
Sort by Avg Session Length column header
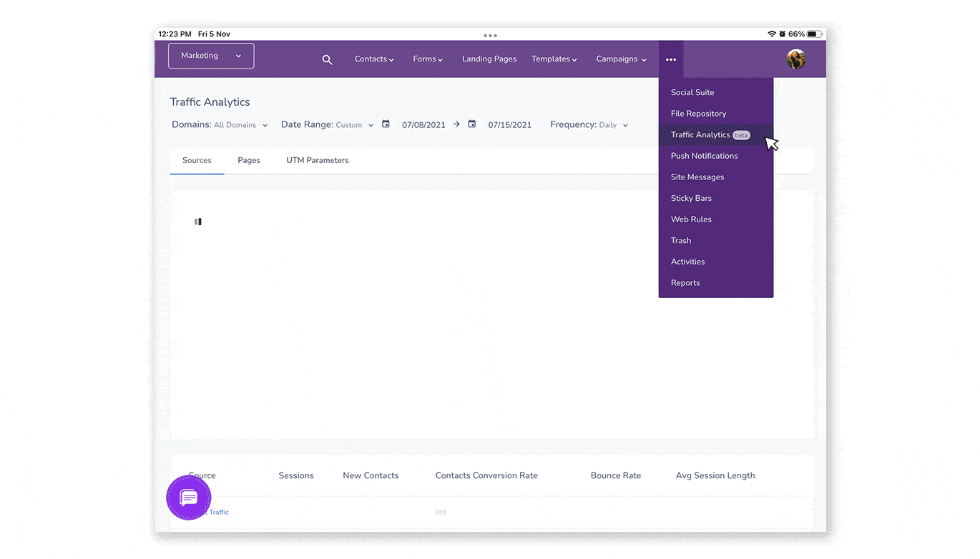pos(715,475)
